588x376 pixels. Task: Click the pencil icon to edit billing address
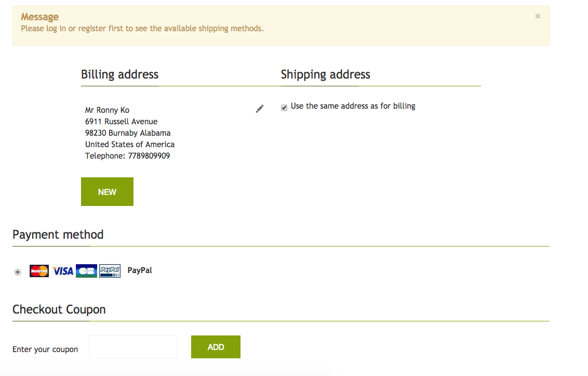click(260, 109)
